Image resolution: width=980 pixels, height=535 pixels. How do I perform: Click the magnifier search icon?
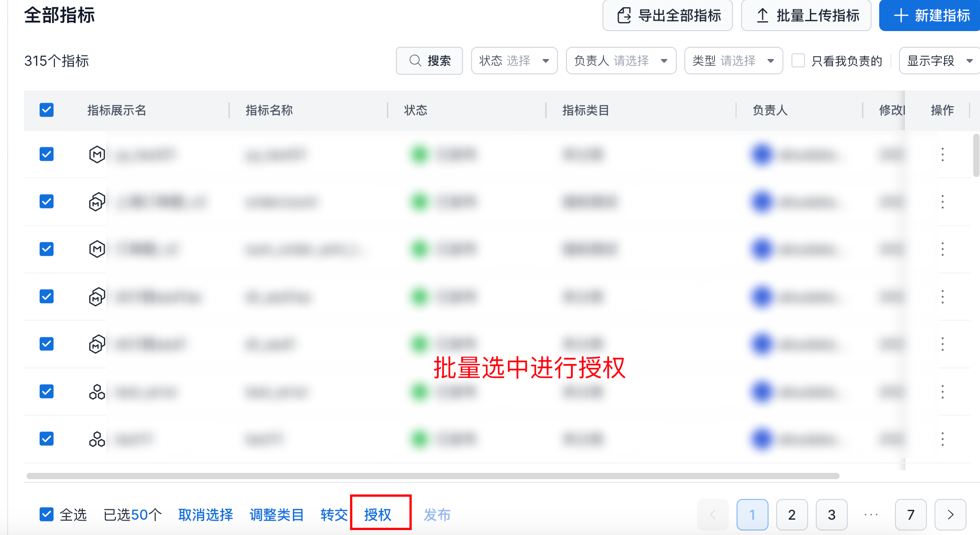pos(415,61)
